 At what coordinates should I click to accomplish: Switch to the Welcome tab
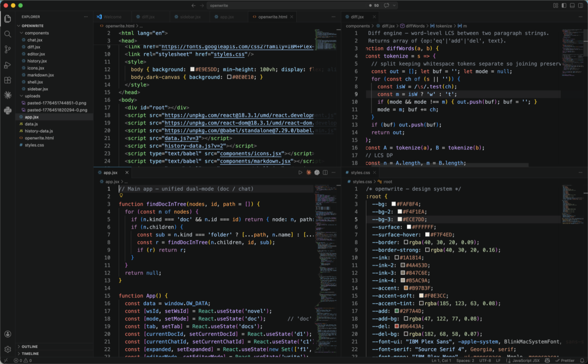pyautogui.click(x=112, y=17)
